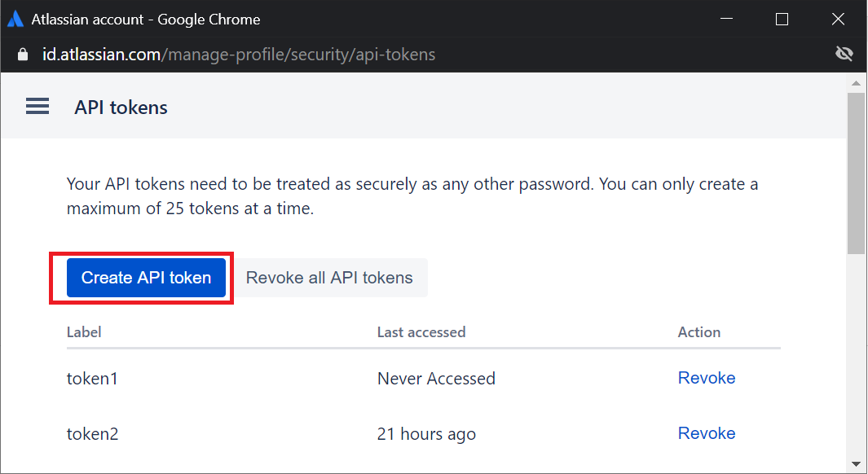
Task: Maximize the Chrome window
Action: [782, 20]
